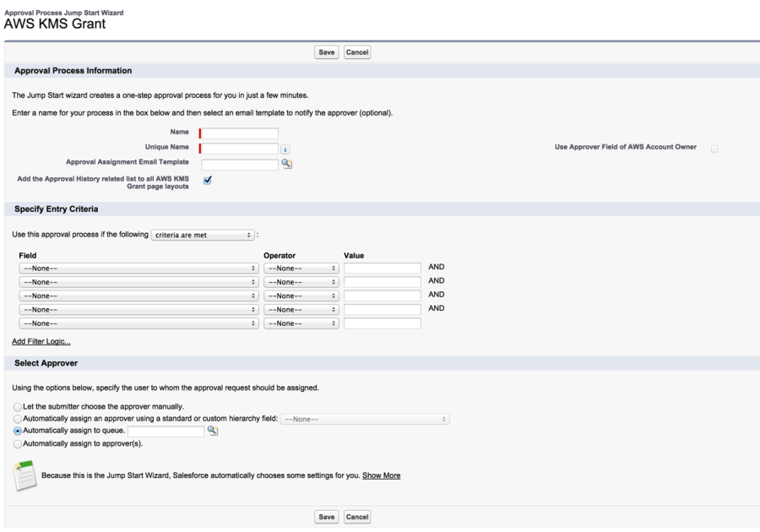Enable Use Approver Field of AWS Account Owner
760x532 pixels.
[714, 148]
